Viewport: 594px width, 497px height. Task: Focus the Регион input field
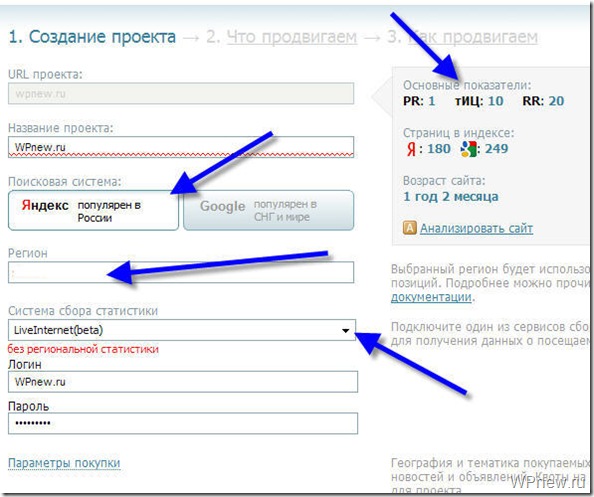(x=181, y=272)
